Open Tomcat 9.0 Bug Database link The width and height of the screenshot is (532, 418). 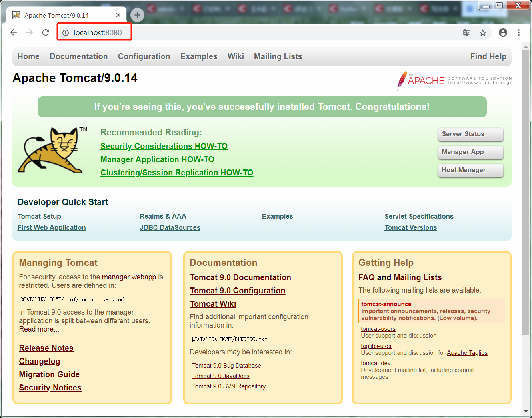click(226, 366)
